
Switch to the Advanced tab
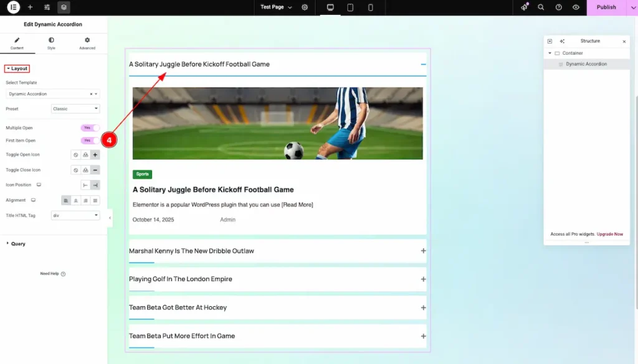coord(87,43)
